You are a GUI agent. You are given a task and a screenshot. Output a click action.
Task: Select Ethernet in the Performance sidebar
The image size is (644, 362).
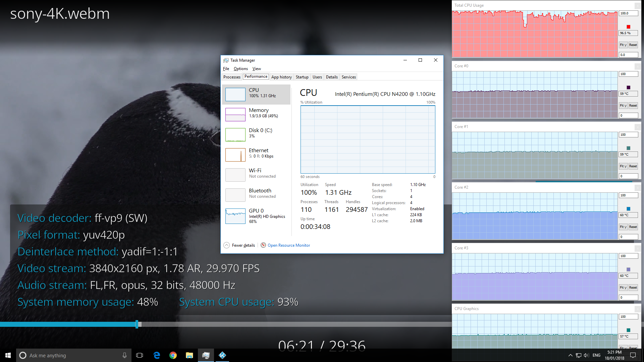point(256,155)
